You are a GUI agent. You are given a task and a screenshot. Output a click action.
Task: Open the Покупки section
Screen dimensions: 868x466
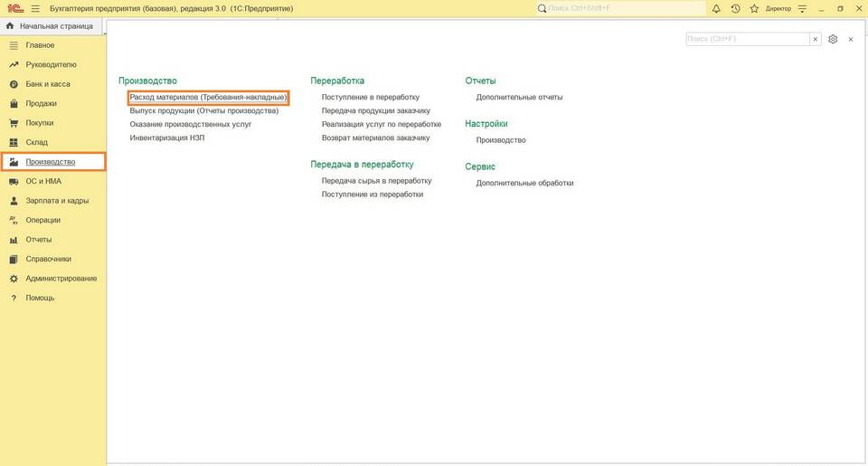click(x=39, y=122)
